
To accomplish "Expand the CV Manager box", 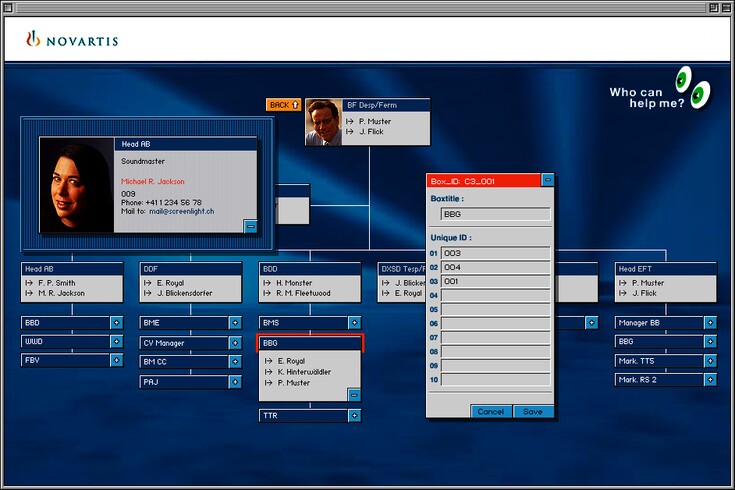I will (235, 343).
